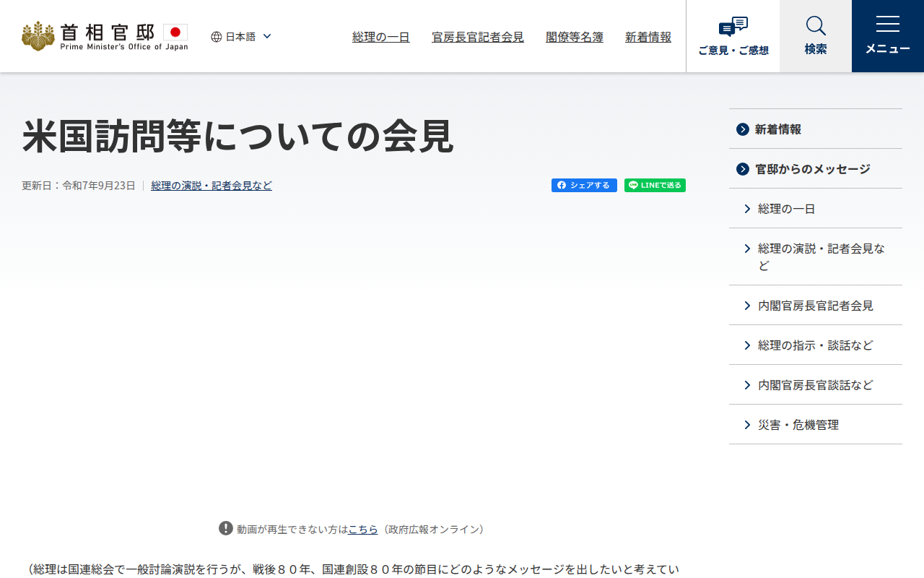Click the ご意見・ご感想 caption in the header
This screenshot has width=924, height=578.
click(733, 51)
